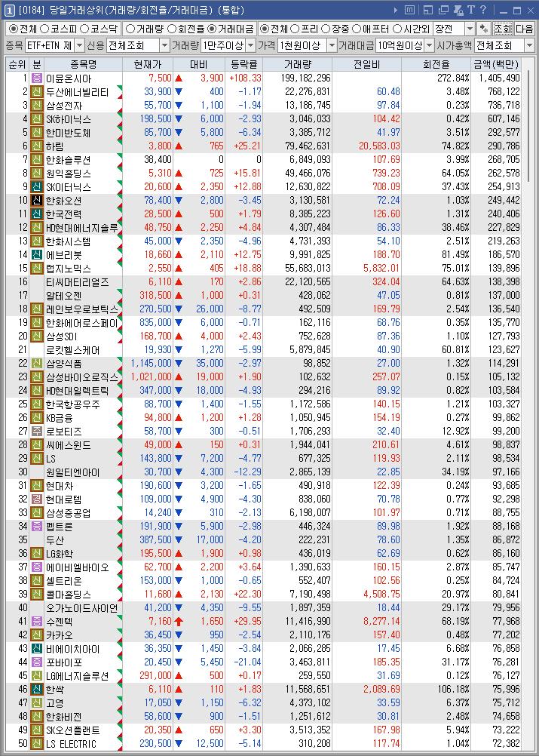Image resolution: width=539 pixels, height=756 pixels.
Task: Click the 조회 search button
Action: coord(502,29)
